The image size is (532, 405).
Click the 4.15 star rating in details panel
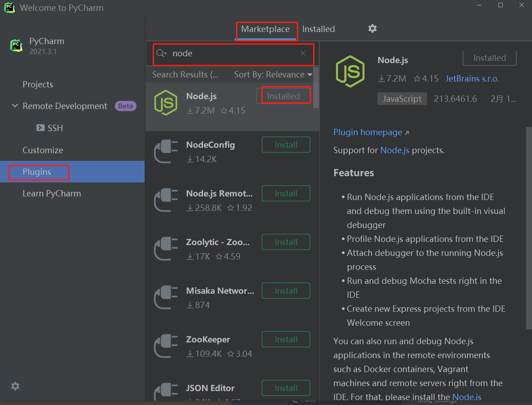426,79
